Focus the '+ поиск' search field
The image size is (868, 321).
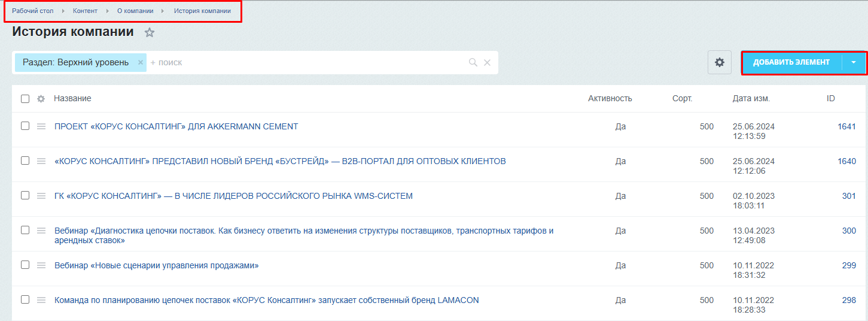click(305, 62)
